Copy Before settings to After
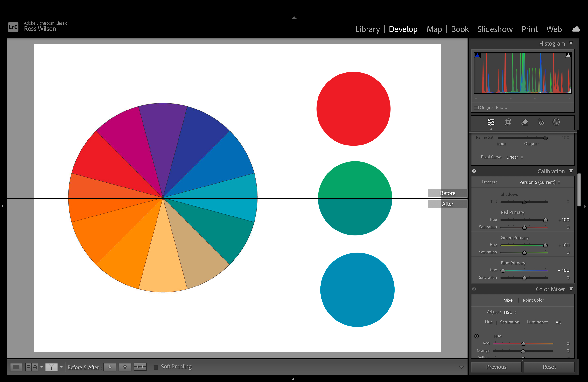The height and width of the screenshot is (382, 588). (x=110, y=367)
